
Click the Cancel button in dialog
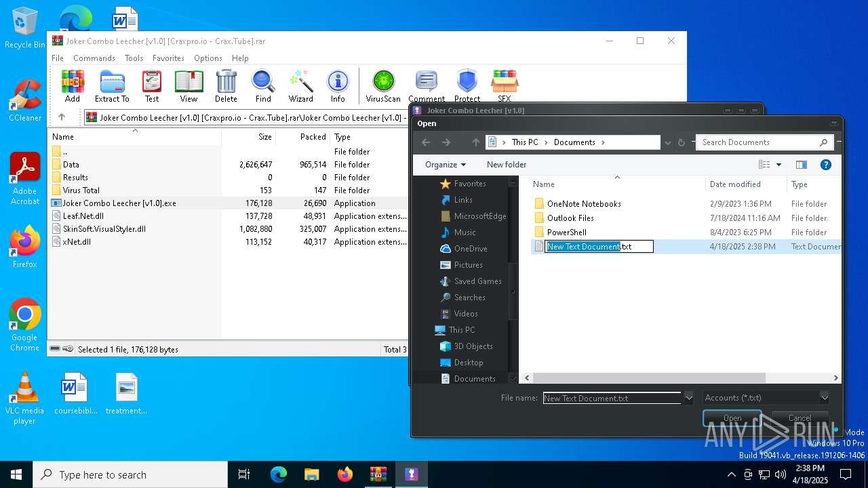[800, 418]
